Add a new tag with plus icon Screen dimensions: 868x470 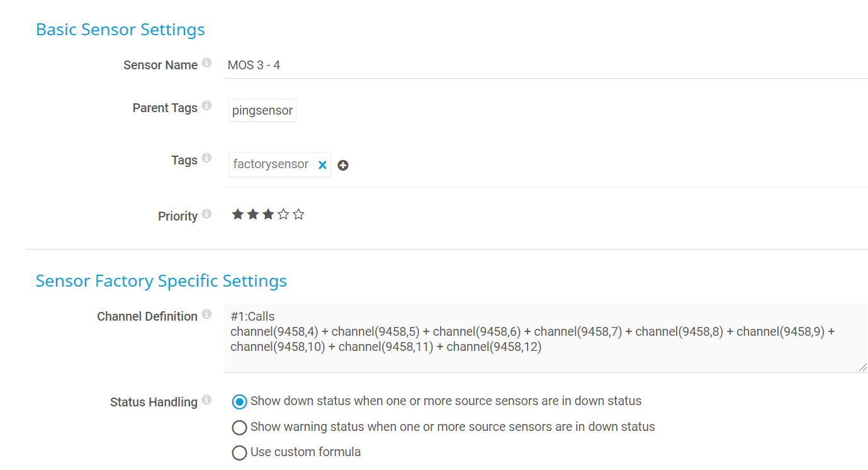click(343, 165)
